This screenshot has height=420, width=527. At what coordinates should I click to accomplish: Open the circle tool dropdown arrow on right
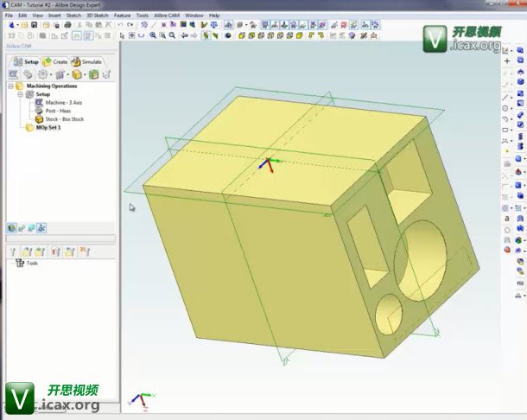point(511,109)
